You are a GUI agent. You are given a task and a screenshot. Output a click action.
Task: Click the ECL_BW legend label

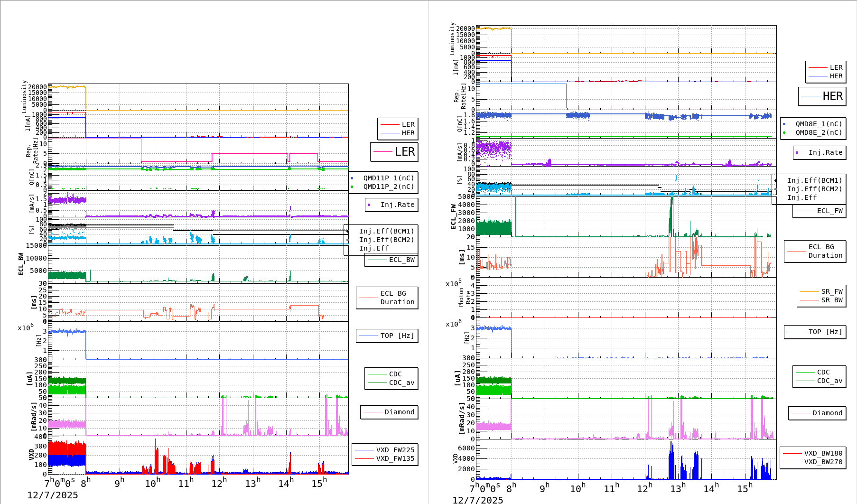click(x=401, y=260)
